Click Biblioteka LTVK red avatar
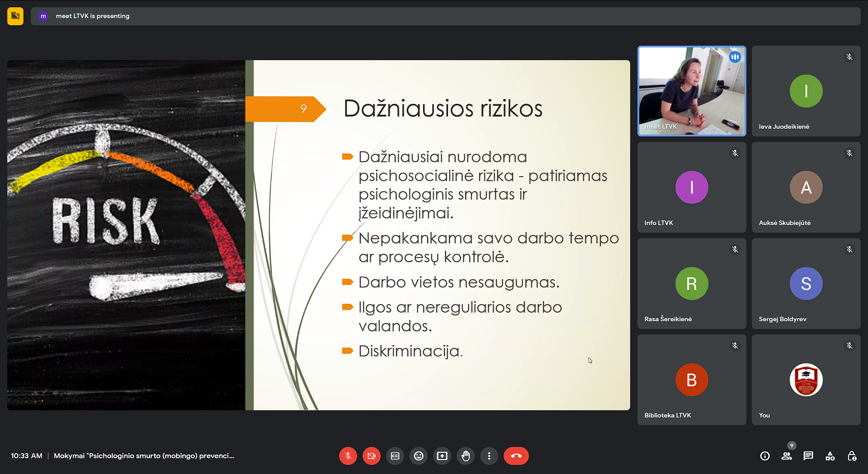 pos(692,380)
